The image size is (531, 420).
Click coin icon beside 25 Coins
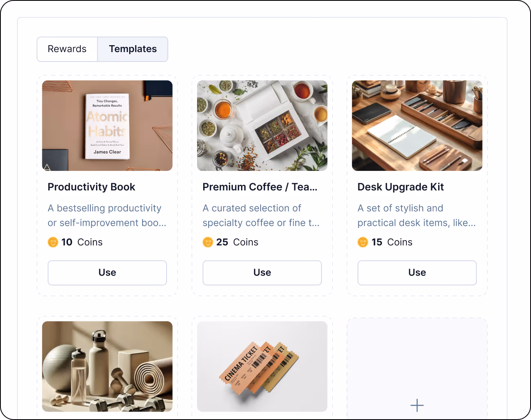coord(208,242)
